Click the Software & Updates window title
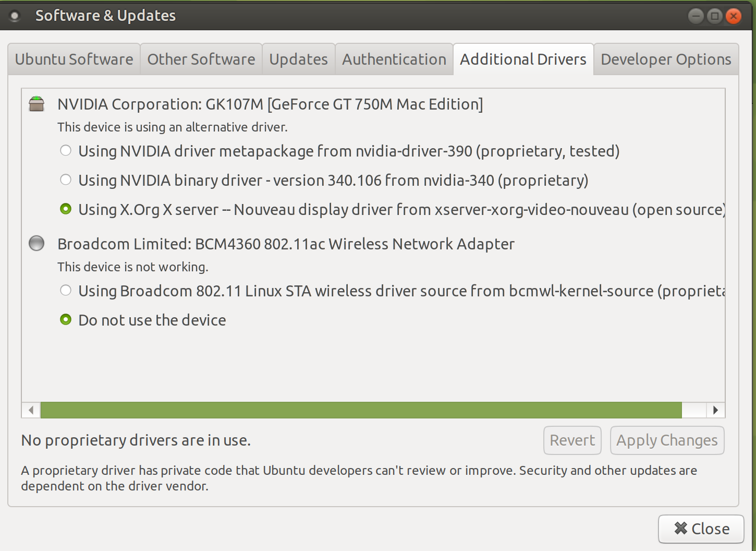 tap(105, 16)
